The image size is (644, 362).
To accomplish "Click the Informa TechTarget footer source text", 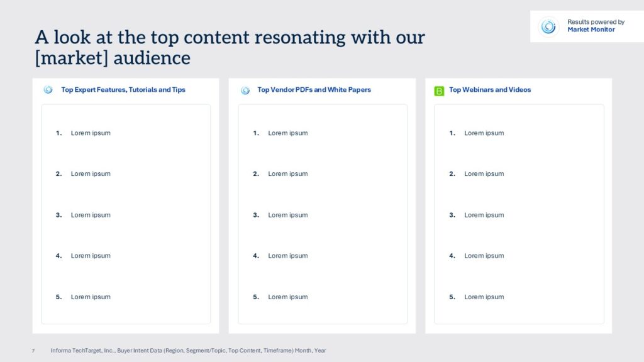I will pyautogui.click(x=188, y=351).
